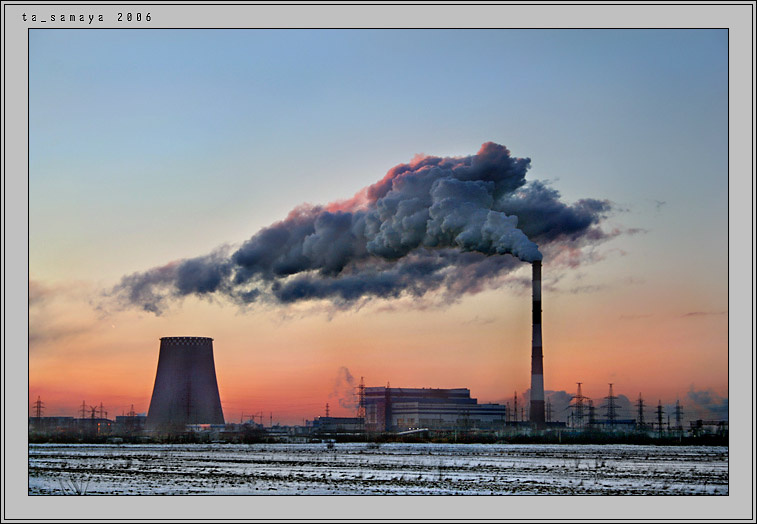757x524 pixels.
Task: Click the pylon at far left horizon
Action: coord(38,407)
